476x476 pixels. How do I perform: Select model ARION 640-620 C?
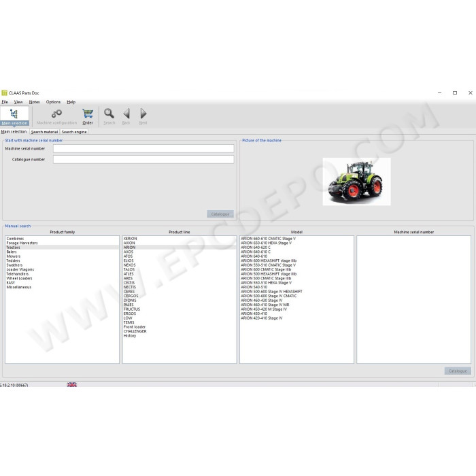pos(296,248)
